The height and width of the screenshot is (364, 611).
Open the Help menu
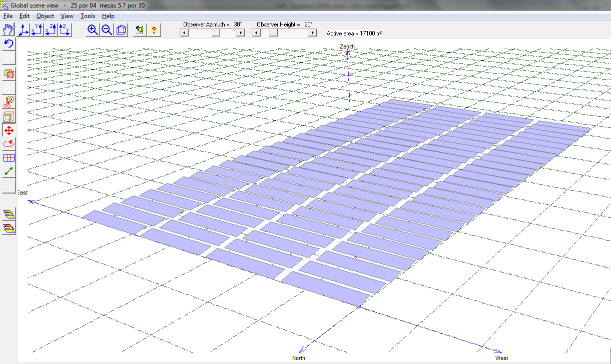pyautogui.click(x=108, y=16)
